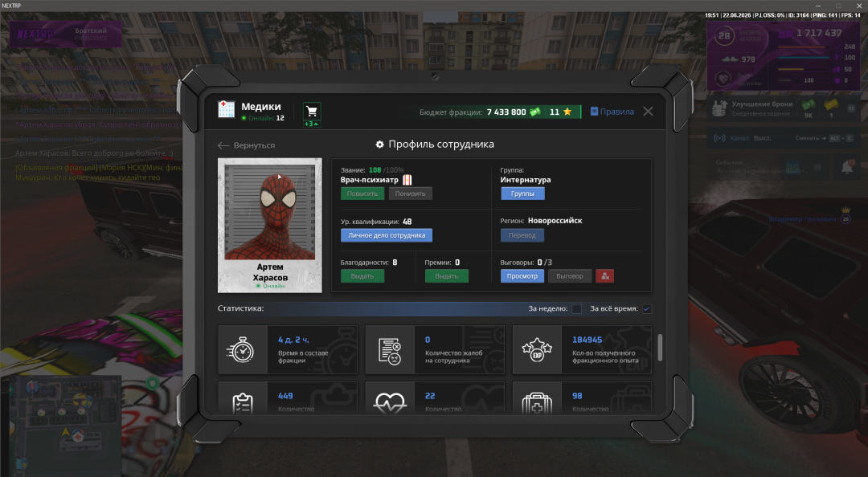
Task: Click Повысить to promote the employee
Action: coord(362,194)
